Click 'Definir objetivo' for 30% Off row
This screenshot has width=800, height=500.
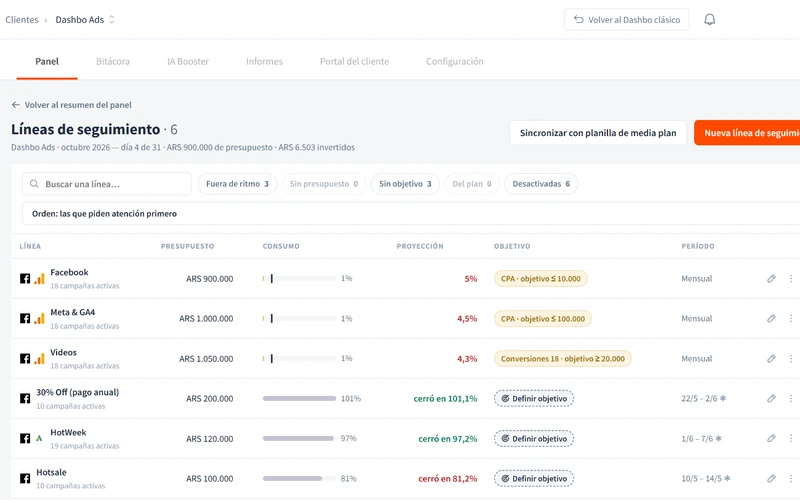[x=534, y=398]
